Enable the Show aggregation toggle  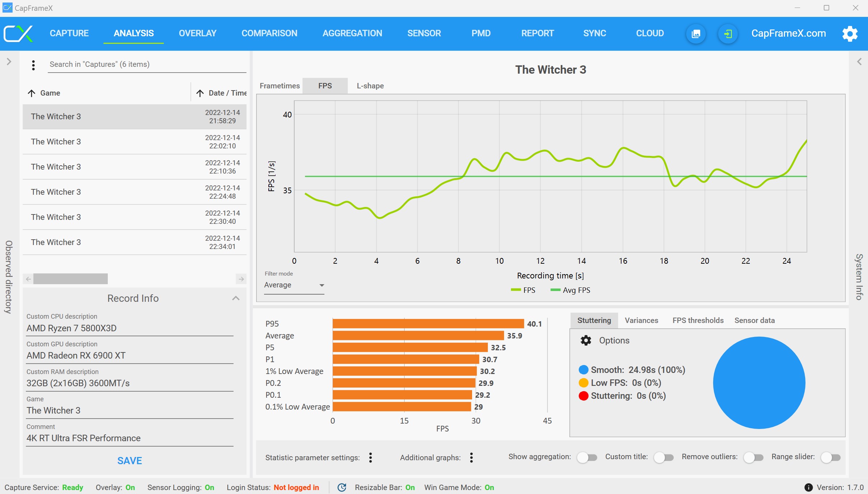pyautogui.click(x=587, y=457)
